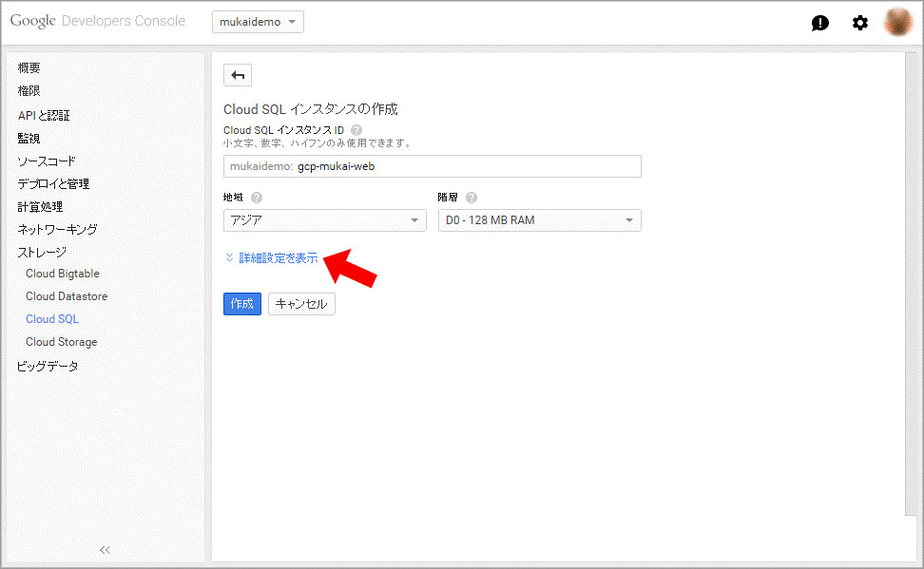
Task: Open the 地域 region dropdown showing アジア
Action: coord(325,220)
